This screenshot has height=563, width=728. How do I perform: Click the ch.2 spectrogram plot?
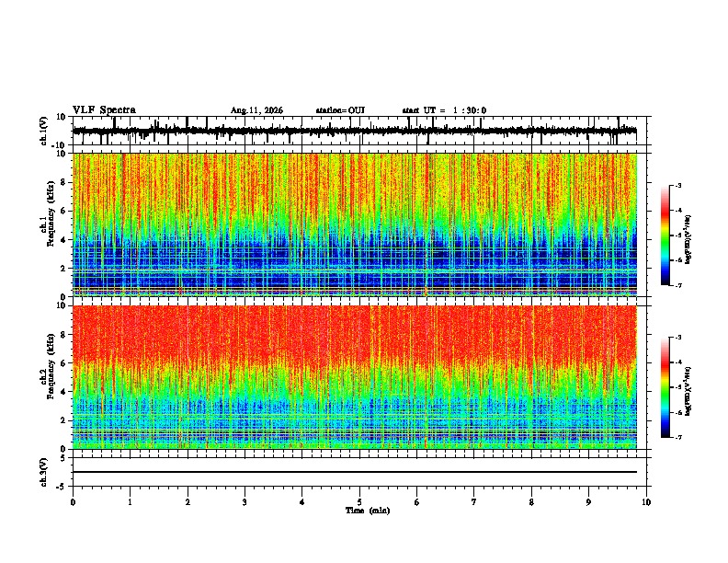pos(355,377)
